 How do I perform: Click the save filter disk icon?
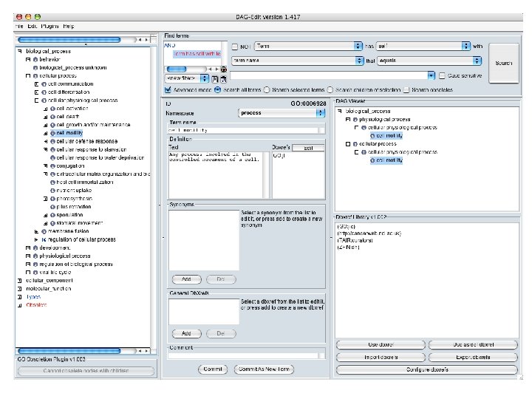[215, 79]
